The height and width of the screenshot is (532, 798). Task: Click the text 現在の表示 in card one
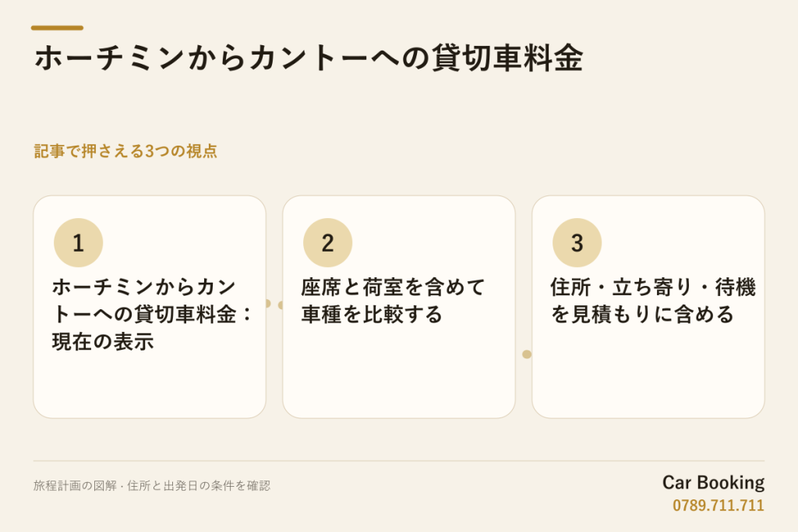(103, 342)
